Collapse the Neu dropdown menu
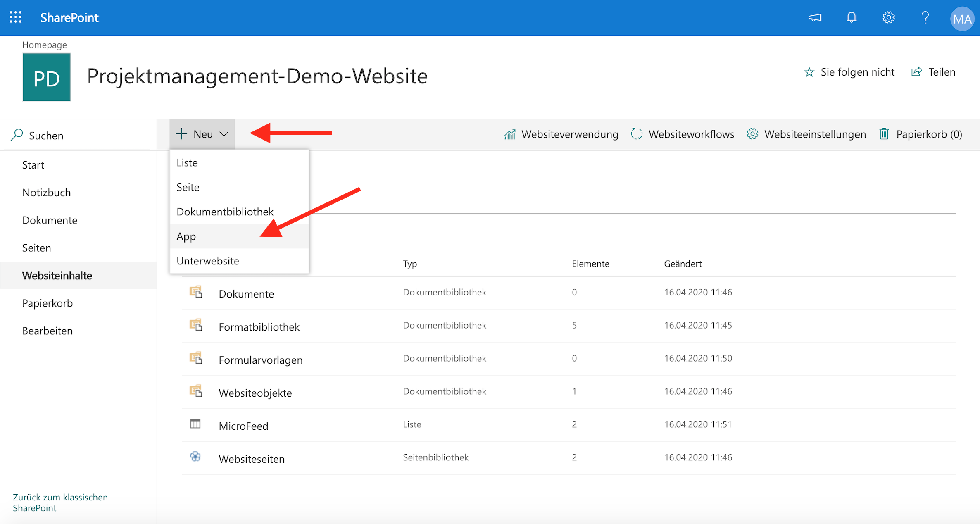 (202, 134)
